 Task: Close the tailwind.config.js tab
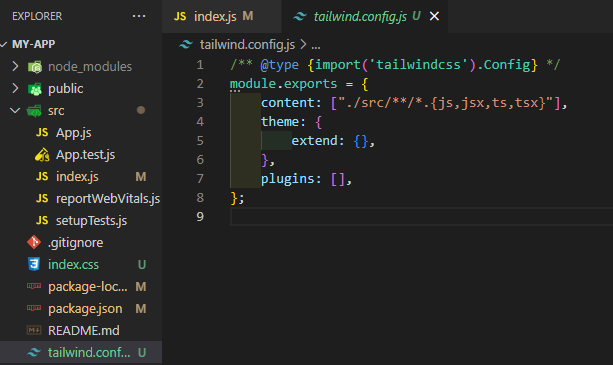click(x=434, y=16)
